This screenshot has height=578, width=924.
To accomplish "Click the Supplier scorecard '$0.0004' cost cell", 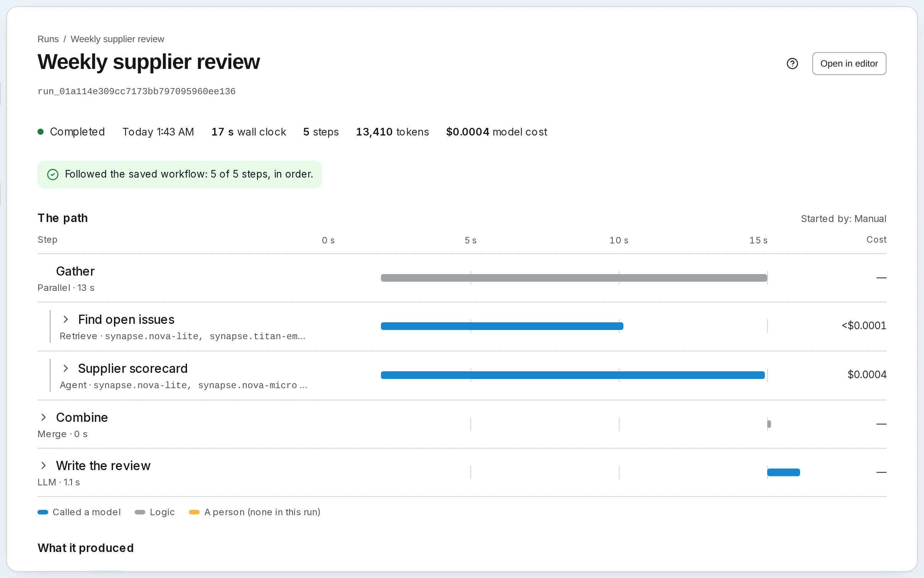I will [x=867, y=374].
